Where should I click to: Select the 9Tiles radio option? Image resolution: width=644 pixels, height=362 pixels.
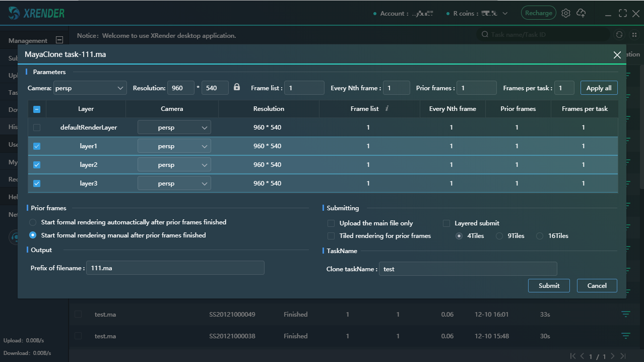[x=499, y=236]
